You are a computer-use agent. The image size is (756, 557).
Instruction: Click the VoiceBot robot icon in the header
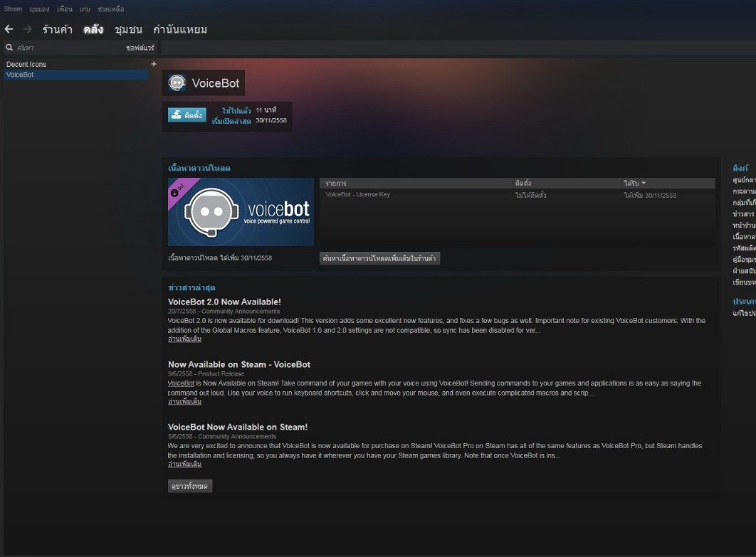(177, 83)
